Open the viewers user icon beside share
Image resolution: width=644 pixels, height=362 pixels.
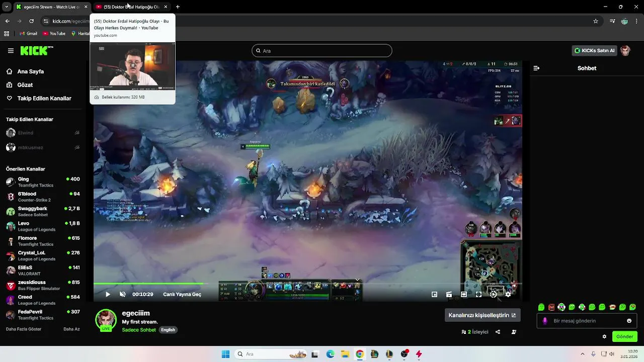pos(514,332)
